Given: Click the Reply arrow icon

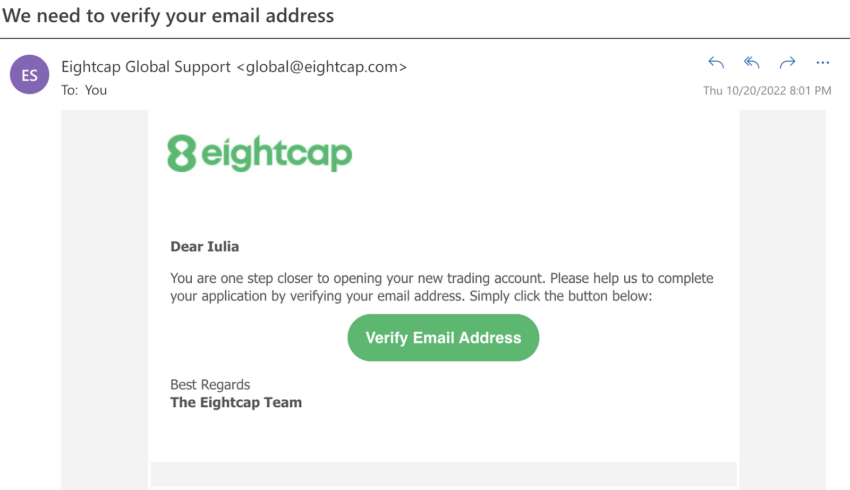Looking at the screenshot, I should [716, 63].
